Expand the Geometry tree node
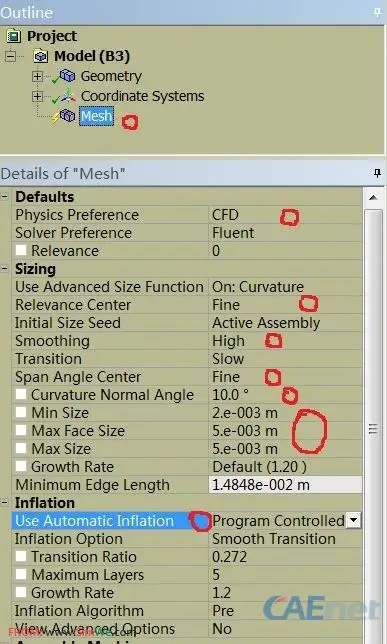Screen dimensions: 387x644 pos(37,76)
